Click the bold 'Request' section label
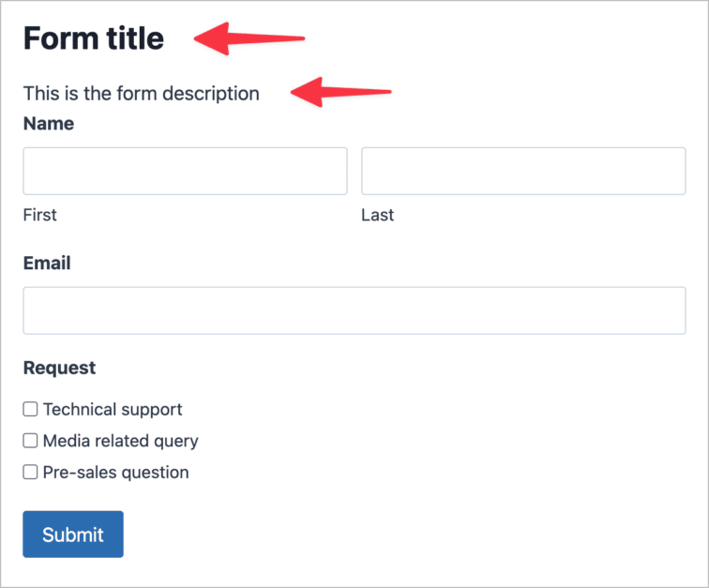 (59, 368)
